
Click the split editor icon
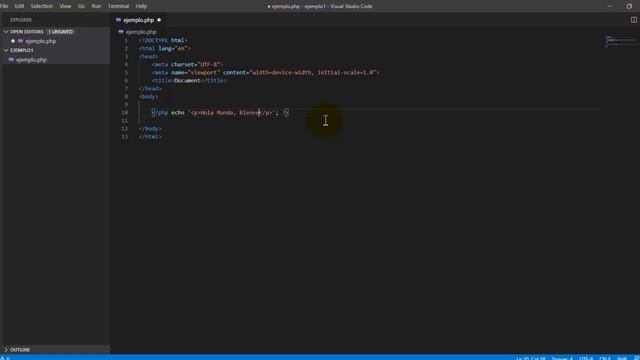[633, 20]
